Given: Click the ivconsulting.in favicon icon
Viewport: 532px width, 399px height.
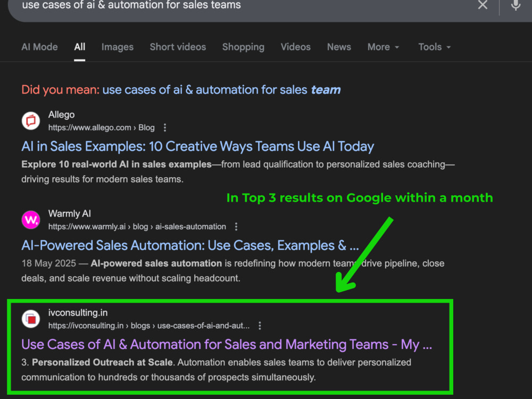Looking at the screenshot, I should pos(31,319).
